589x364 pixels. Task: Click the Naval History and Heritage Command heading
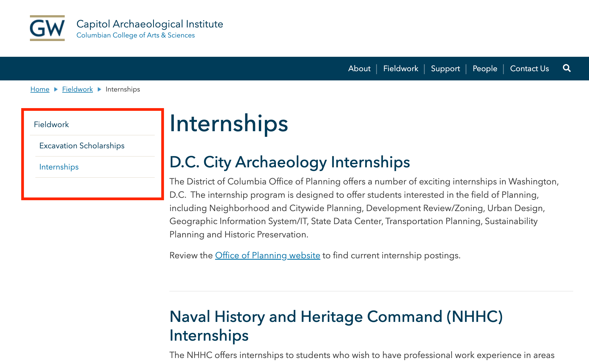(x=336, y=326)
